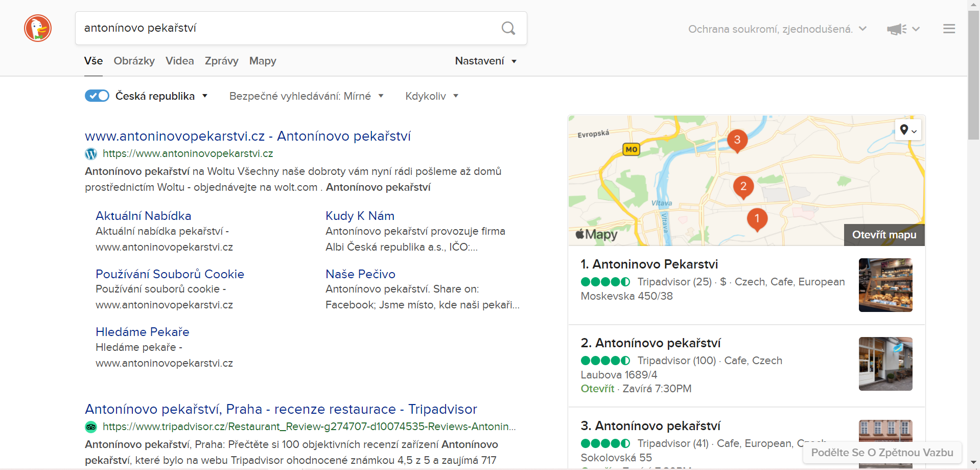This screenshot has height=470, width=980.
Task: Switch to the Zprávy tab
Action: (x=222, y=61)
